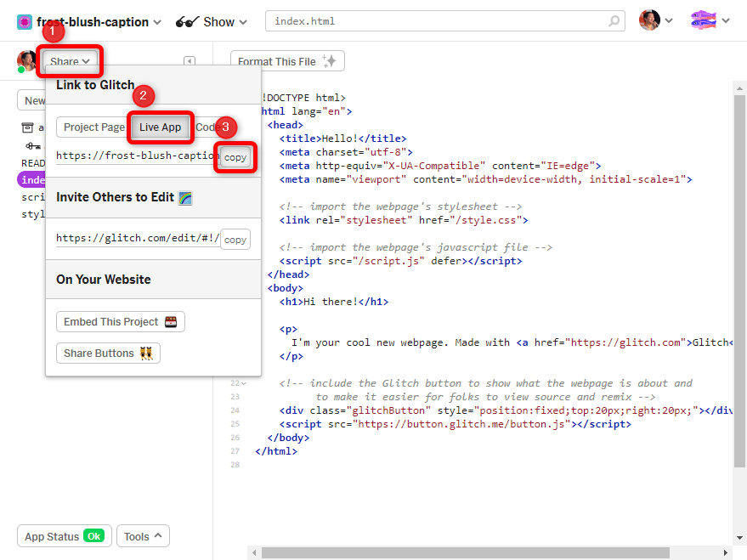Click the Link to Glitch heading
Image resolution: width=747 pixels, height=560 pixels.
[95, 85]
